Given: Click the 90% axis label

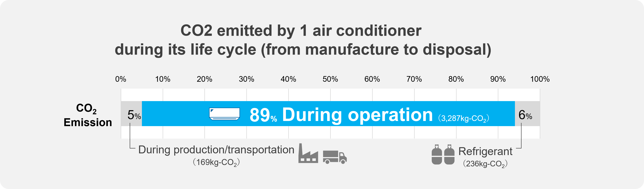Looking at the screenshot, I should coord(498,79).
